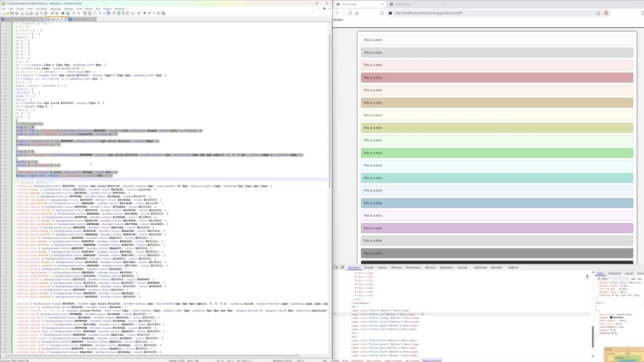Viewport: 644px width, 362px height.
Task: Open a new browser tab
Action: (444, 4)
